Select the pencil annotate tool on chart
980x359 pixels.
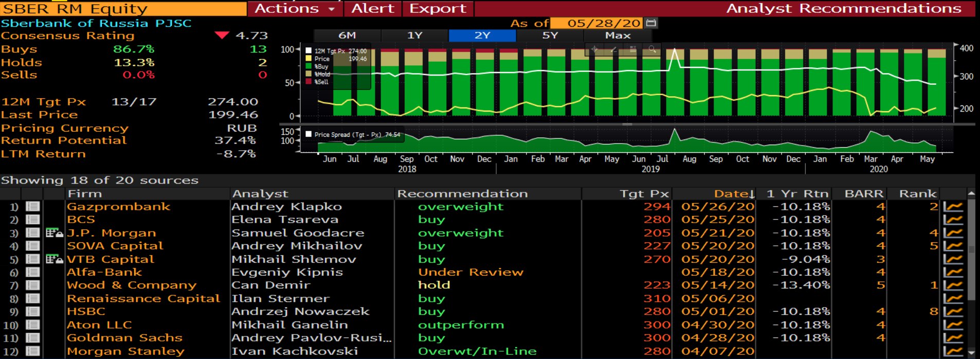point(613,49)
